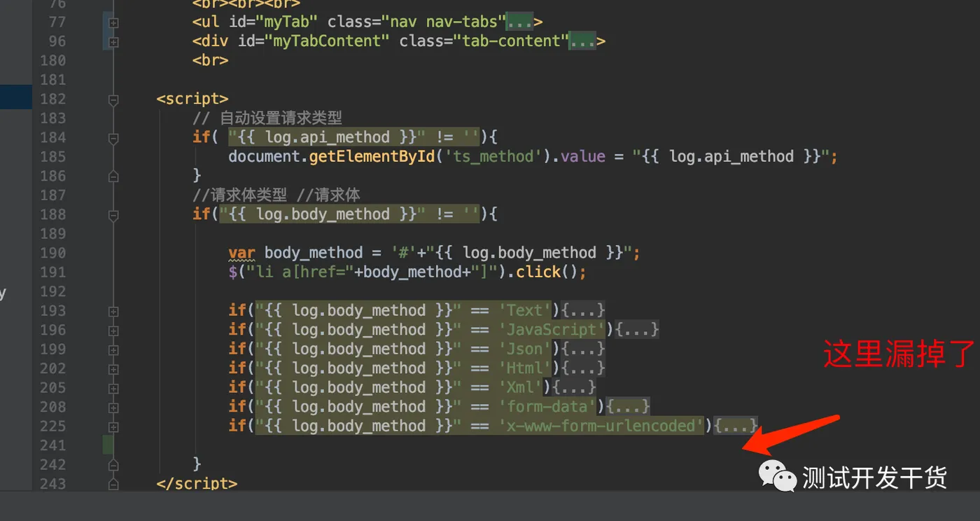Expand the 'JavaScript' if block fold marker, line 196

coord(113,331)
